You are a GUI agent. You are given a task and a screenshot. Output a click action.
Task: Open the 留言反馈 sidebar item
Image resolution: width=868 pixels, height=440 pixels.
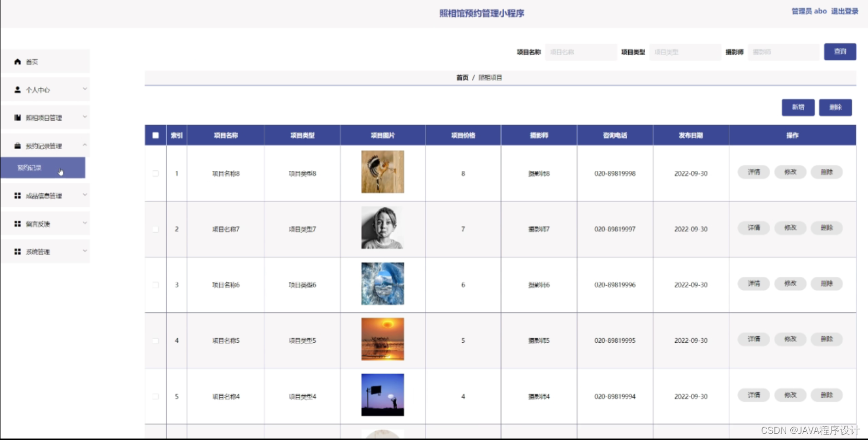point(45,224)
